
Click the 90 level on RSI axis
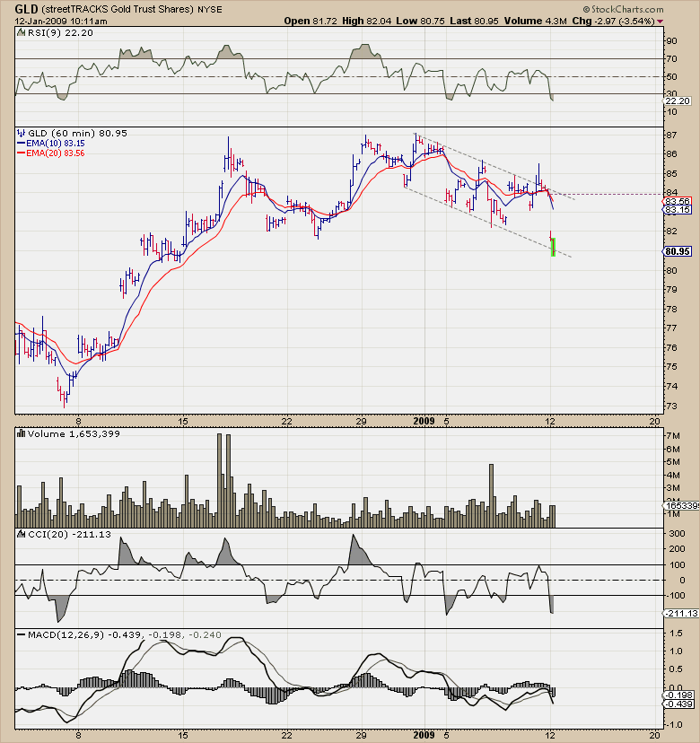coord(671,41)
